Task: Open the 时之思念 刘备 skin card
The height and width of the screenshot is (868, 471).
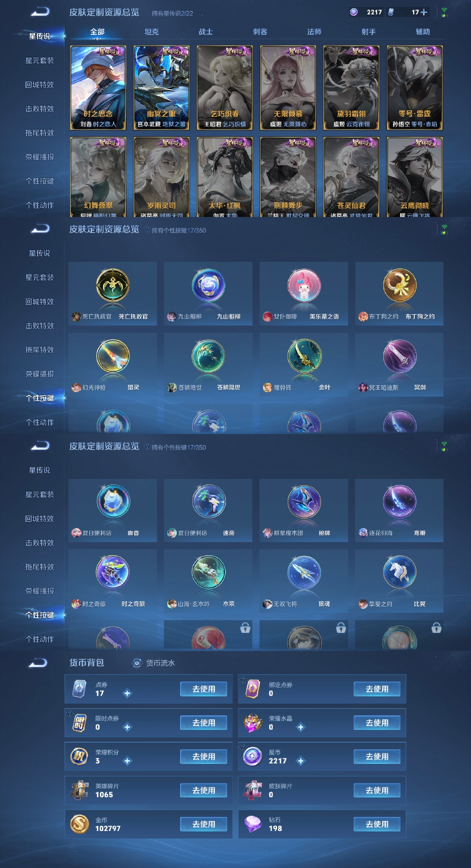Action: click(x=98, y=88)
